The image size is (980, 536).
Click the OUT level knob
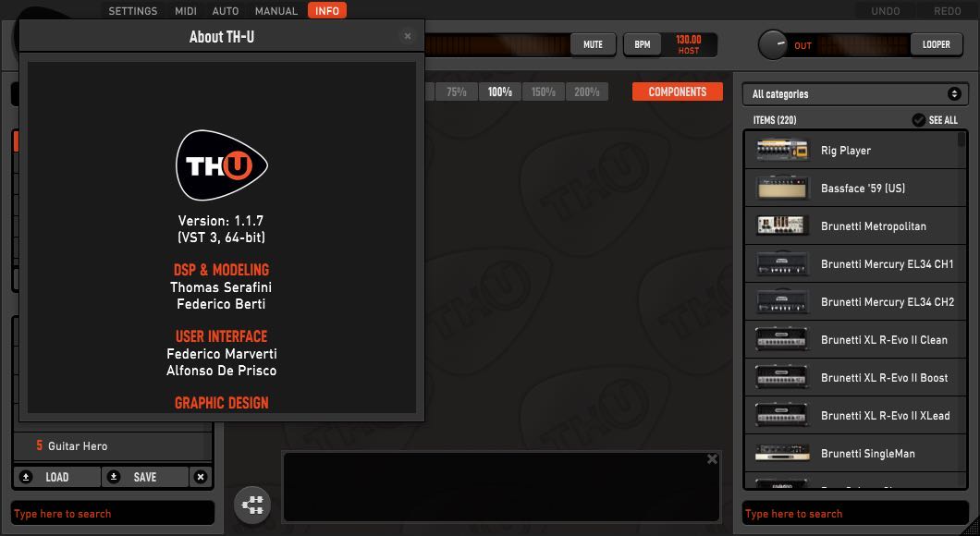coord(773,44)
